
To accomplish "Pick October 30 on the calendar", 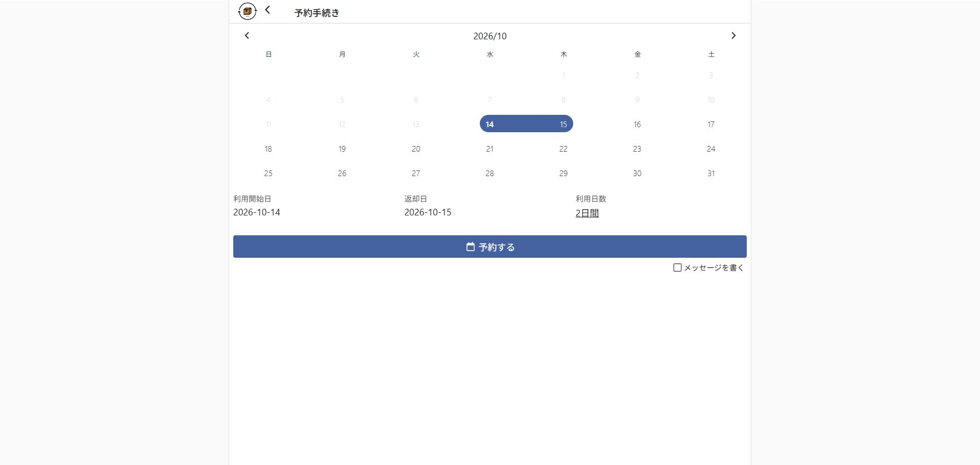I will tap(637, 173).
